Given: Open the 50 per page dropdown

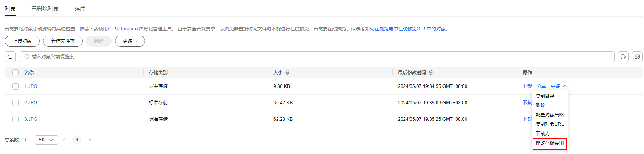Looking at the screenshot, I should pyautogui.click(x=46, y=140).
